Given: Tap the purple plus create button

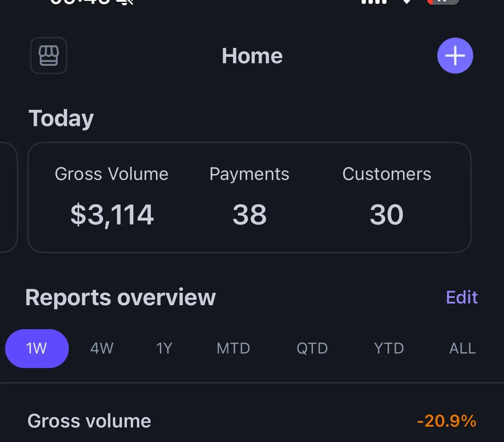Looking at the screenshot, I should tap(455, 56).
